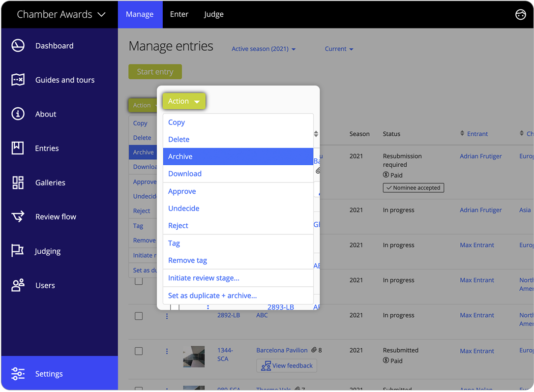Select the Guides and tours map icon
Screen dimensions: 534x392
(18, 80)
